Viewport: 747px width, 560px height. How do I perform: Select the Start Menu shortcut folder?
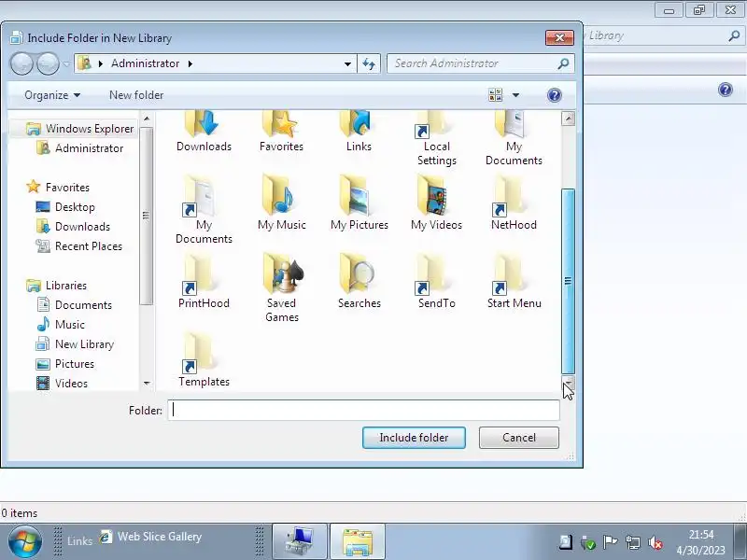click(x=514, y=281)
